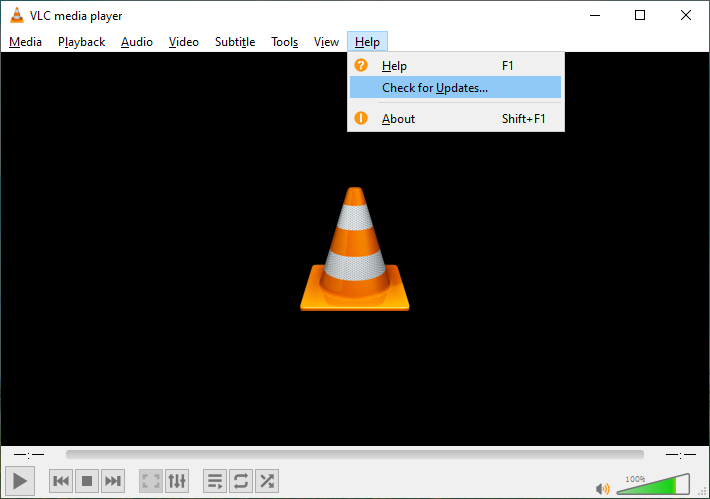710x499 pixels.
Task: Click the orange About info icon
Action: 361,118
